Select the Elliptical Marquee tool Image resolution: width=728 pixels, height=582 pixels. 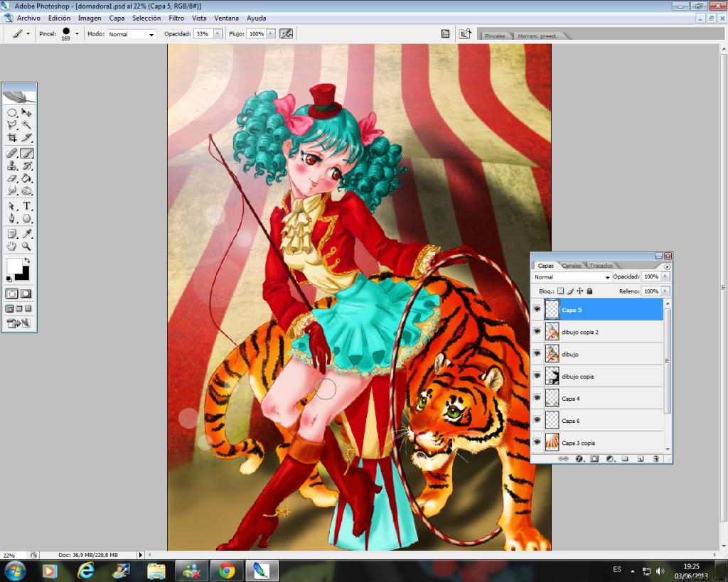(x=12, y=113)
